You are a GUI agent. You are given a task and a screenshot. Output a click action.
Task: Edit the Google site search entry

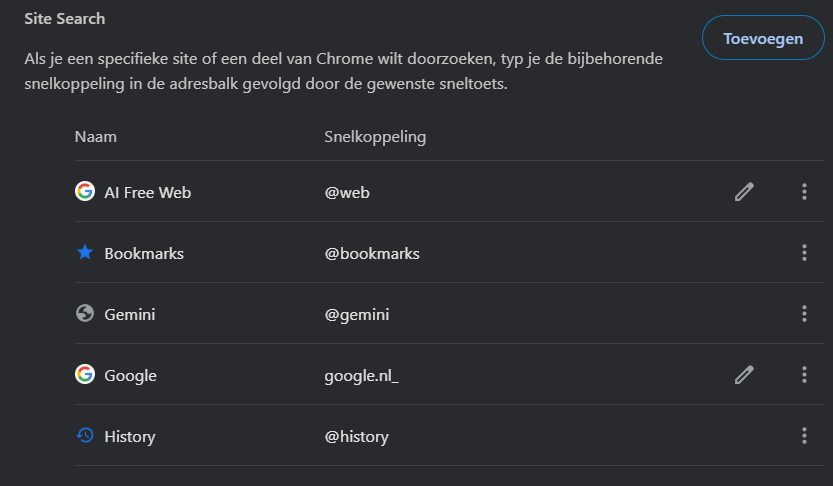tap(744, 375)
